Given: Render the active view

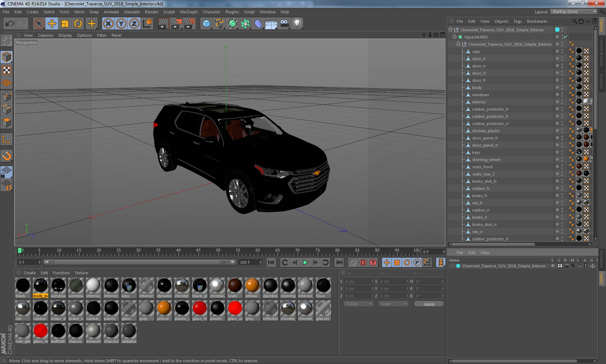Looking at the screenshot, I should [163, 24].
